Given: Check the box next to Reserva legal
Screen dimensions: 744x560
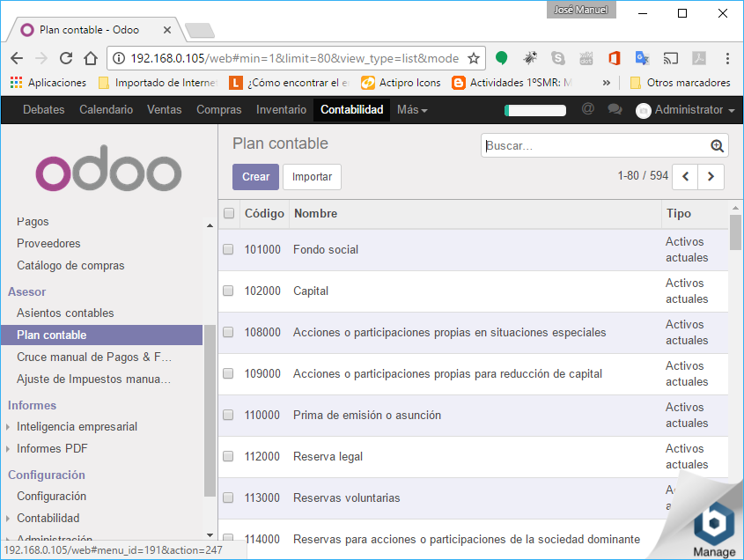Looking at the screenshot, I should (x=228, y=457).
